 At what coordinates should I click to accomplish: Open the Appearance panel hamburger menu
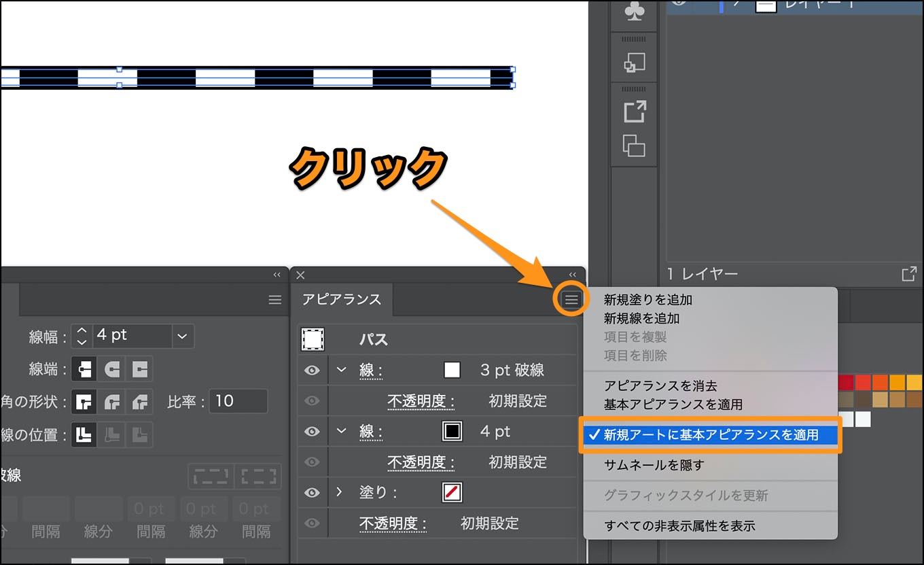coord(572,299)
